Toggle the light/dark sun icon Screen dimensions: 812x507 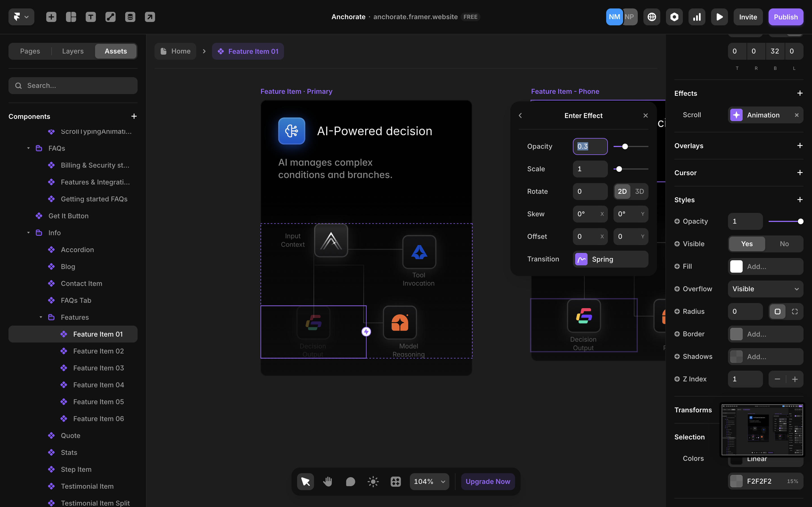[373, 482]
